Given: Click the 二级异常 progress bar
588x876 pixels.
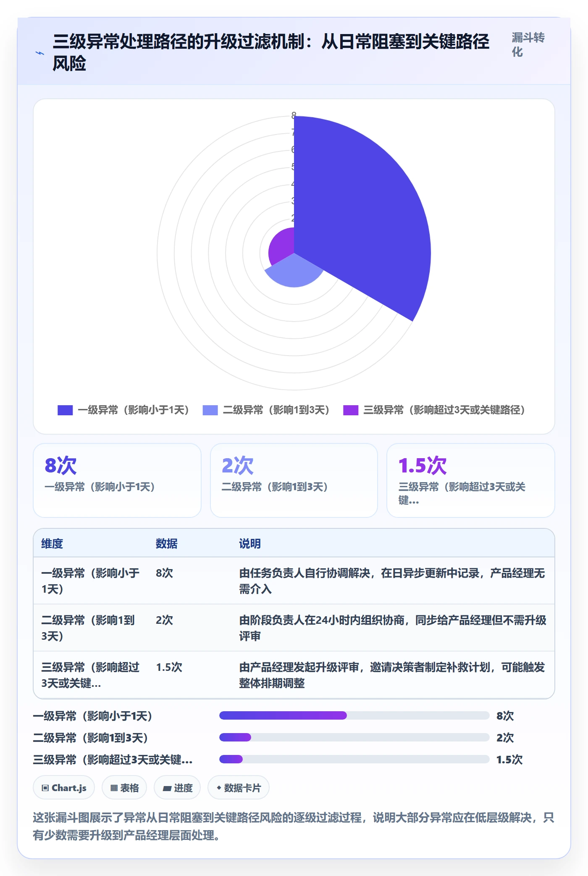Looking at the screenshot, I should pyautogui.click(x=354, y=737).
